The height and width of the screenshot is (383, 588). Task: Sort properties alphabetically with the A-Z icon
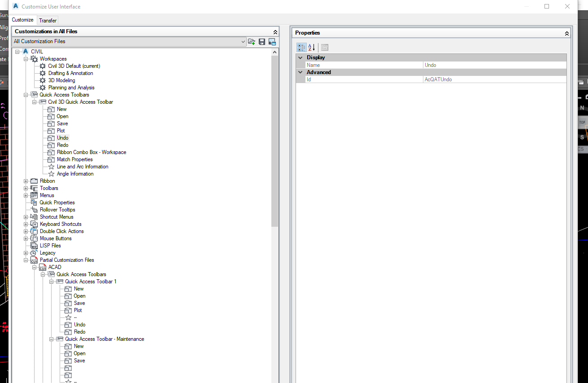[311, 47]
